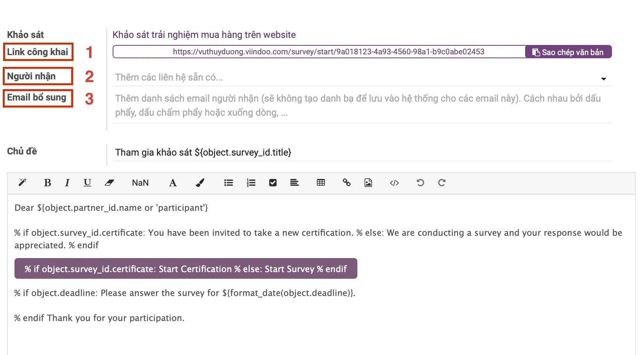Open the font color A tool
The width and height of the screenshot is (644, 355).
point(173,183)
